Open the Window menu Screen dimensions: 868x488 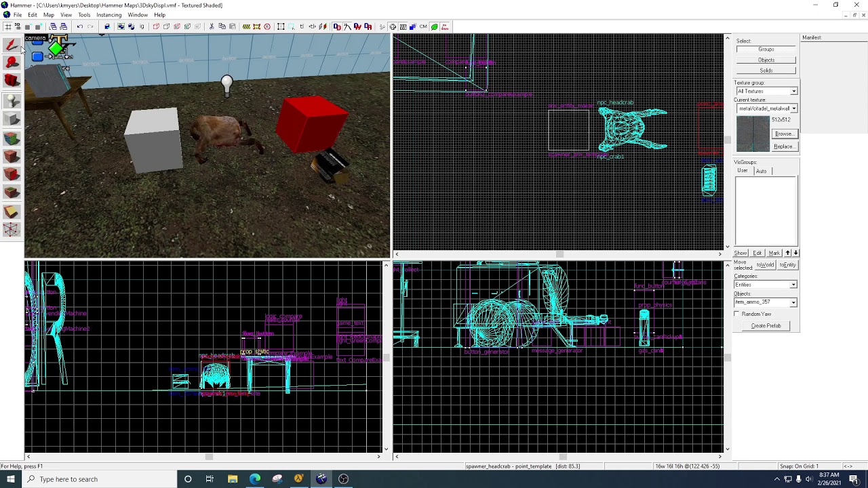(x=138, y=15)
